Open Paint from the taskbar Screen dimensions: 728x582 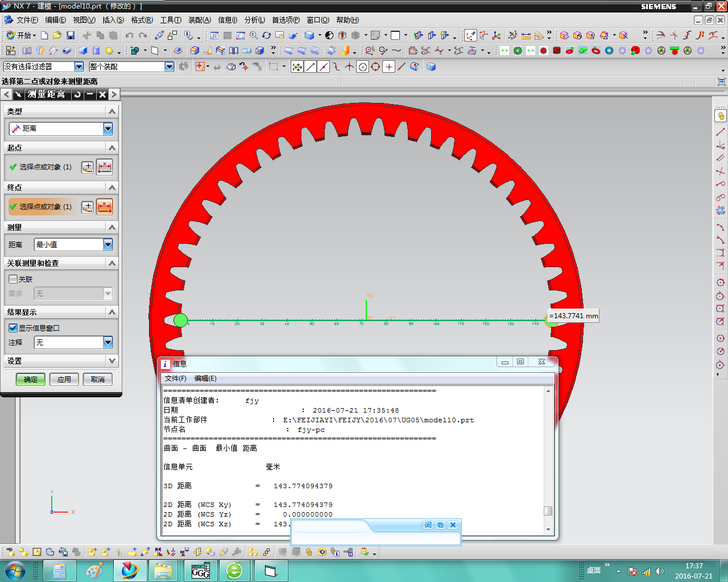pyautogui.click(x=94, y=570)
